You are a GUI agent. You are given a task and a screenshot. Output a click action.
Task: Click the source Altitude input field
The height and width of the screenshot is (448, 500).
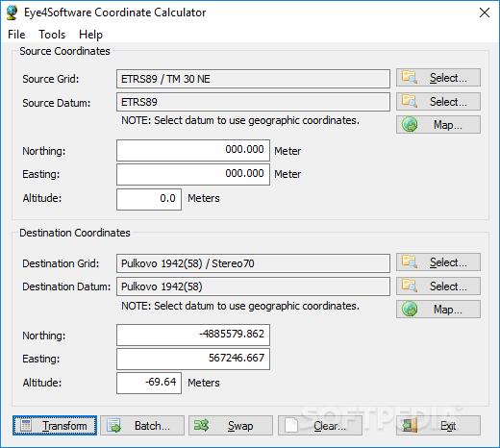pyautogui.click(x=149, y=199)
